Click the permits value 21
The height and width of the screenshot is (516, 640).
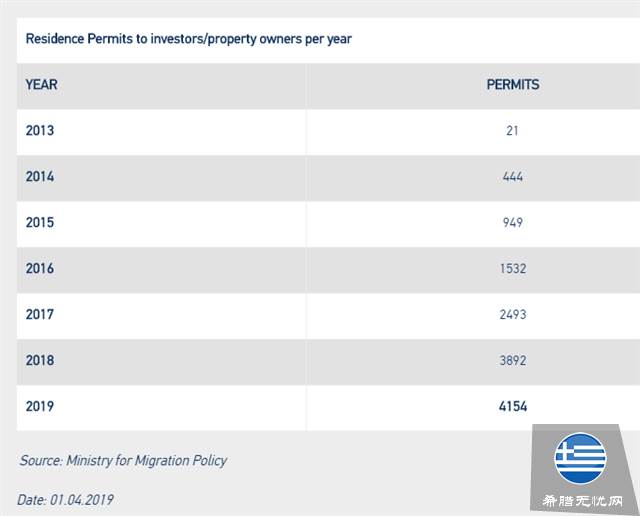(513, 131)
